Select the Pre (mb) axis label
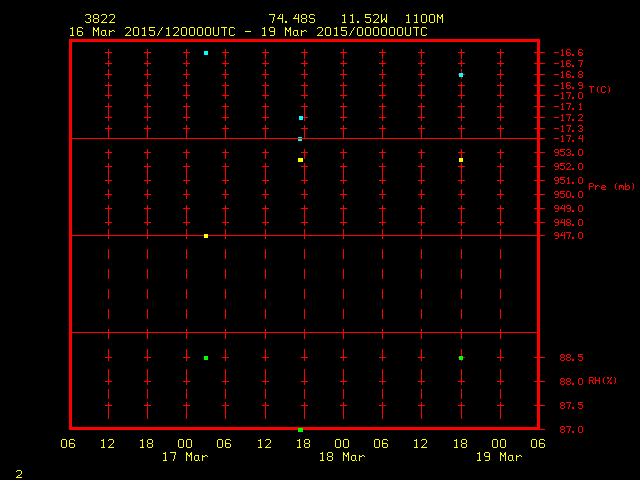 pos(611,187)
